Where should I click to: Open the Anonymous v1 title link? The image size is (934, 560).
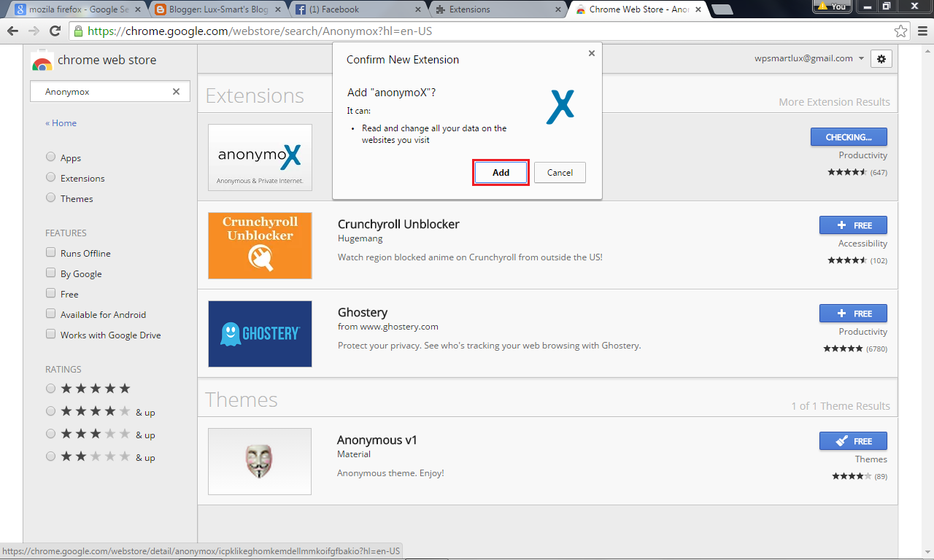[x=377, y=440]
